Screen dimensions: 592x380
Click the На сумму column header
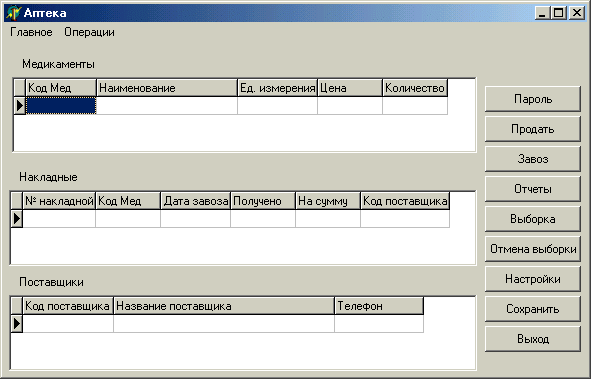[328, 201]
